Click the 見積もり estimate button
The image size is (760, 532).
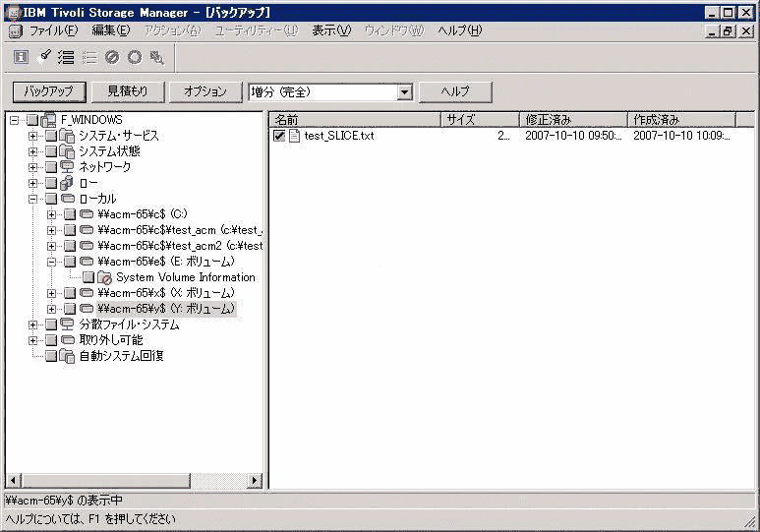coord(128,91)
